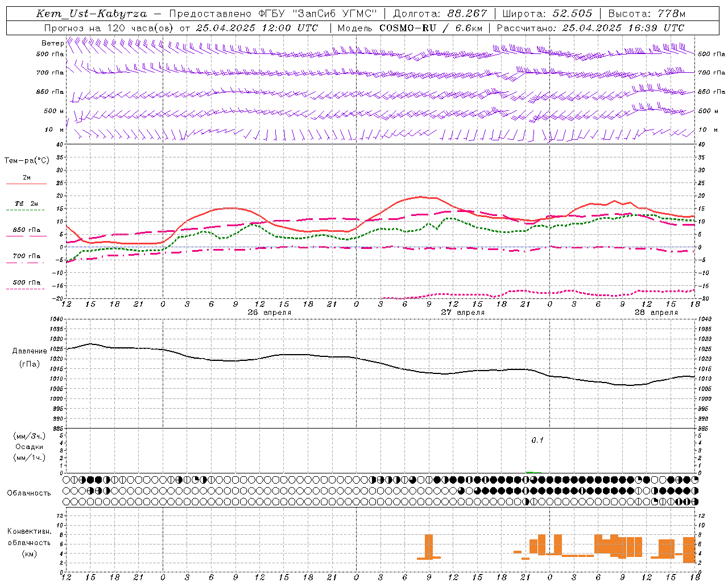The width and height of the screenshot is (728, 582).
Task: Click the small green precipitation bar below 0.1
Action: 530,472
